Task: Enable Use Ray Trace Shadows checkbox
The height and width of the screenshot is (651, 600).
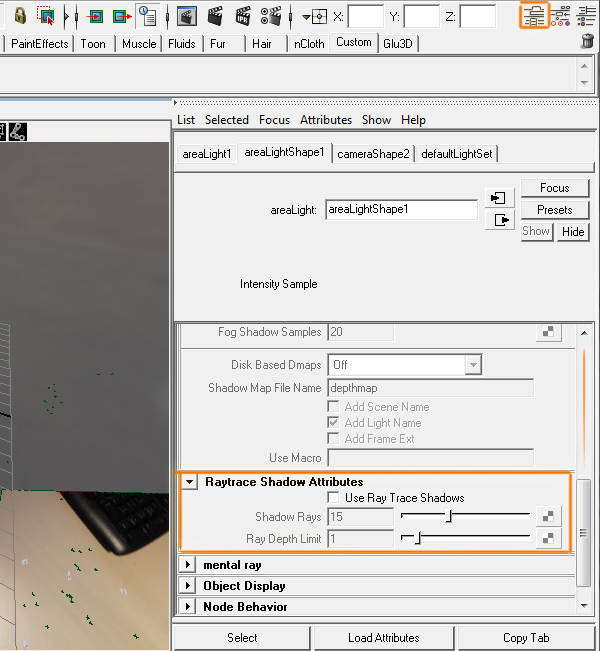Action: pyautogui.click(x=333, y=497)
